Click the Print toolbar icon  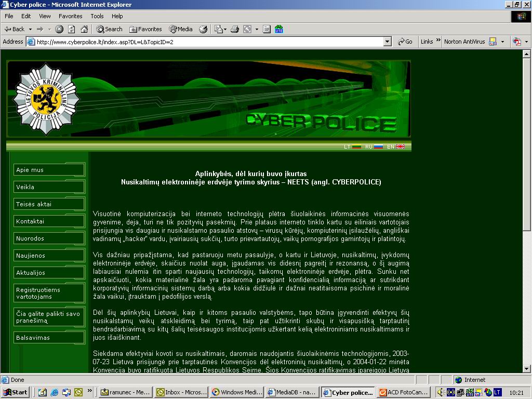235,29
